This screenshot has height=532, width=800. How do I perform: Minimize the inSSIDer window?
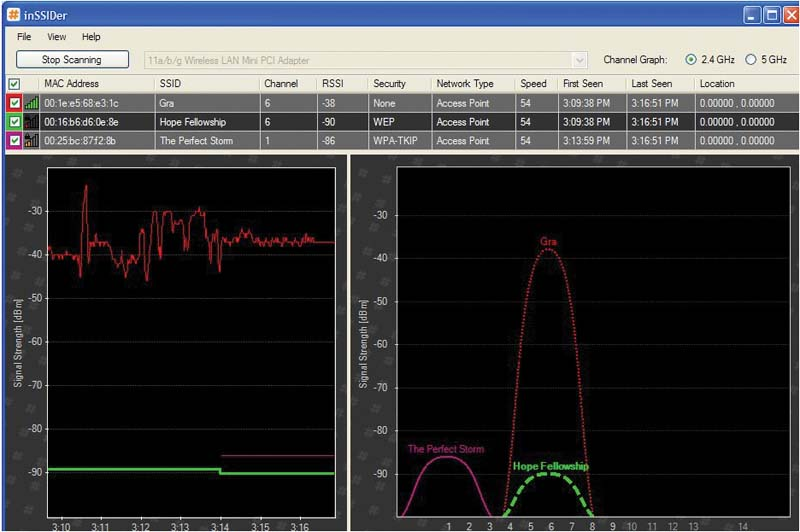click(x=751, y=14)
